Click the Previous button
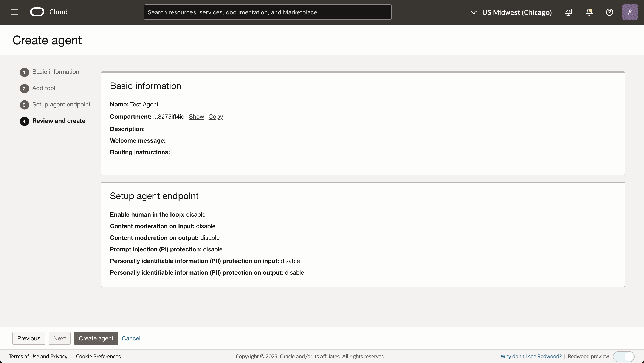The height and width of the screenshot is (363, 644). (29, 338)
